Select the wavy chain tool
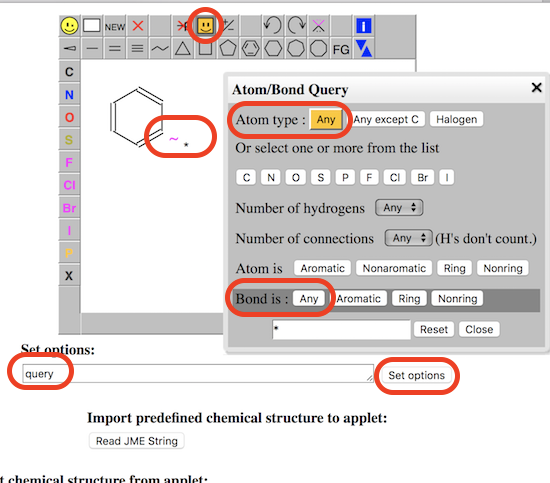The height and width of the screenshot is (483, 550). [160, 48]
